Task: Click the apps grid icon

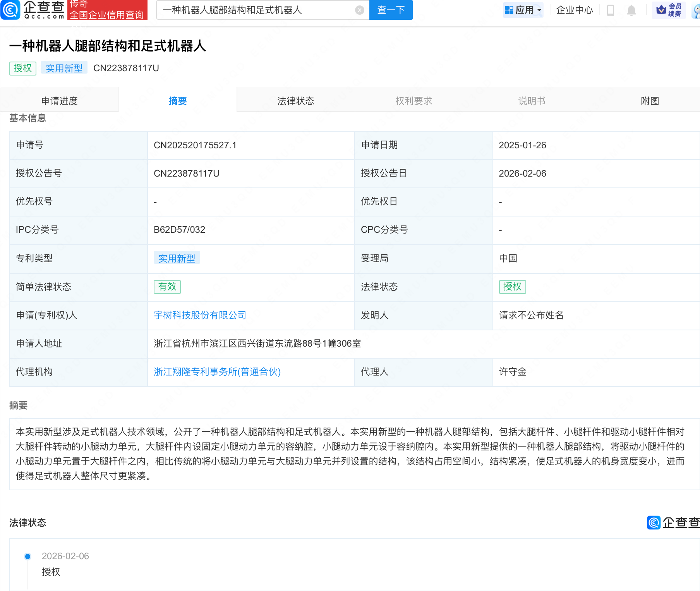Action: 509,10
